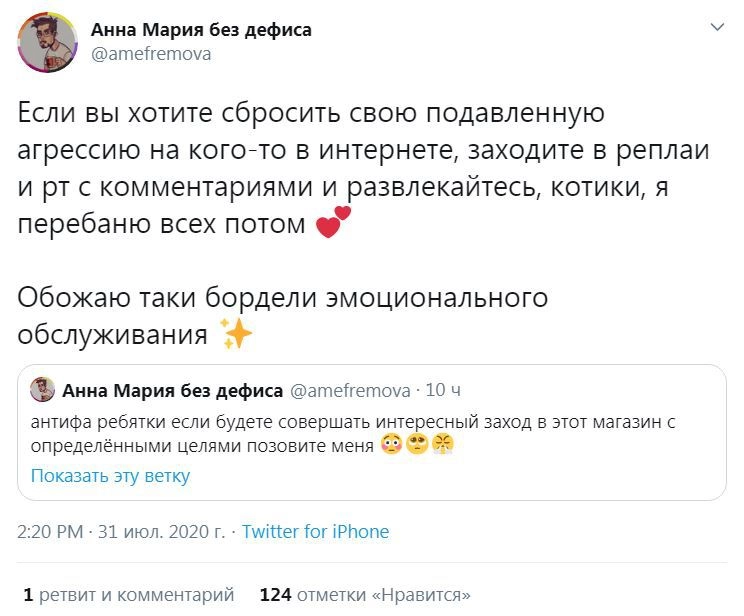Open the '10 ч' quoted tweet timestamp
This screenshot has width=744, height=616.
pos(444,390)
